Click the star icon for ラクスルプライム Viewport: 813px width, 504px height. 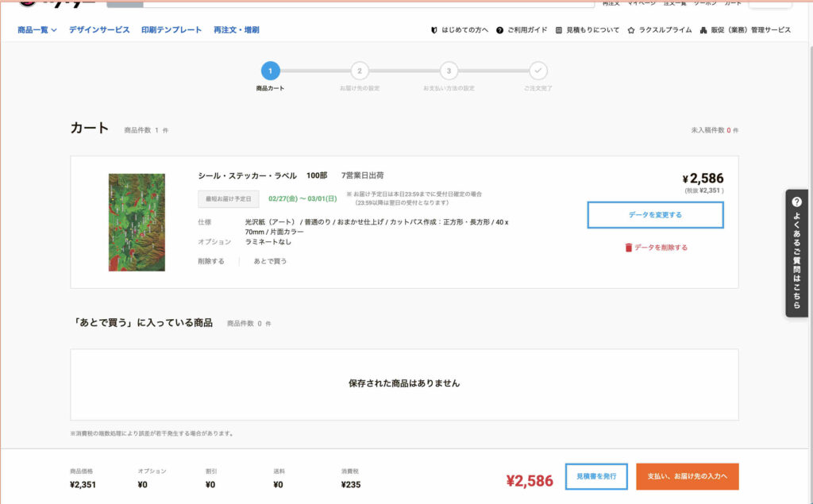pyautogui.click(x=631, y=30)
